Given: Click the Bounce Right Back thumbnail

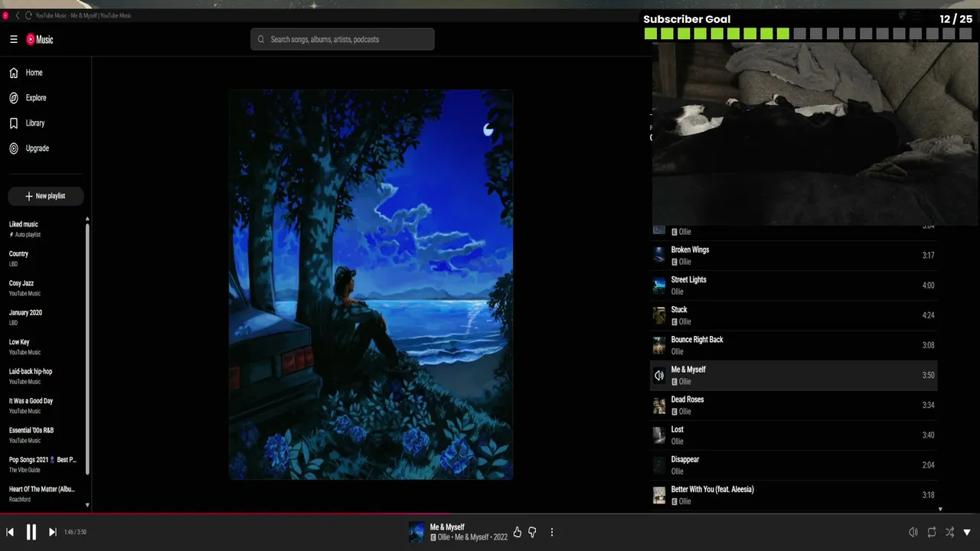Looking at the screenshot, I should click(x=659, y=345).
